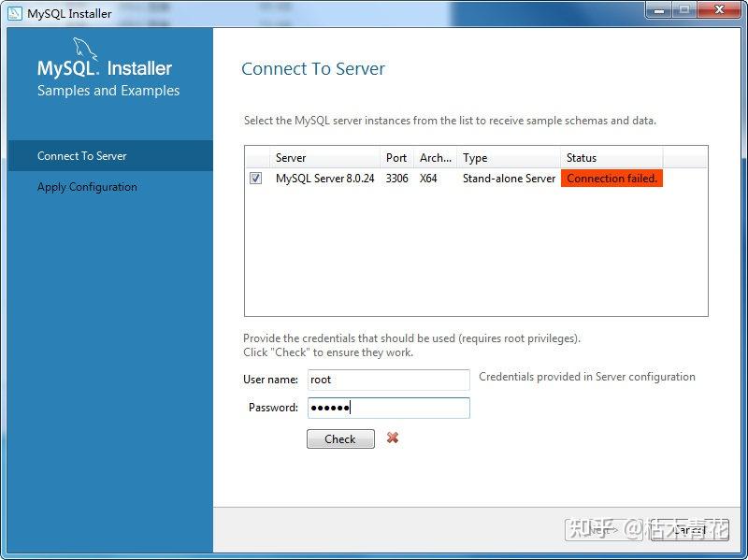Click the User name: label

coord(270,380)
